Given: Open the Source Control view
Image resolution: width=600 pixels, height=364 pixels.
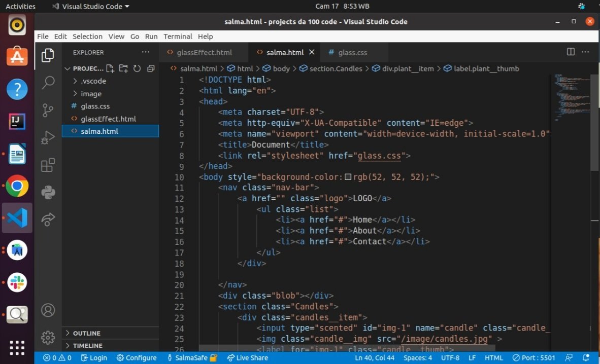Looking at the screenshot, I should point(48,110).
